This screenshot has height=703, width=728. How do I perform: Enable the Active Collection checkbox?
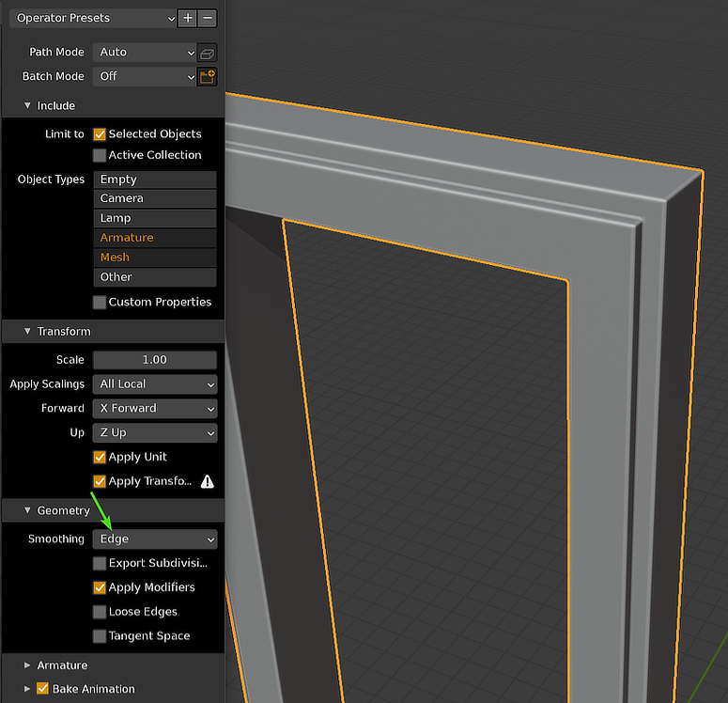[x=100, y=155]
